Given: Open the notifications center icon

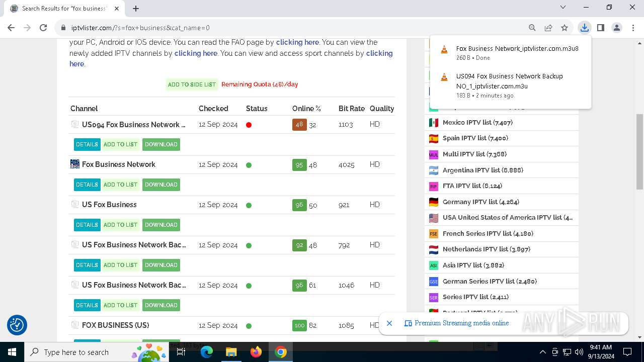Looking at the screenshot, I should pyautogui.click(x=627, y=352).
